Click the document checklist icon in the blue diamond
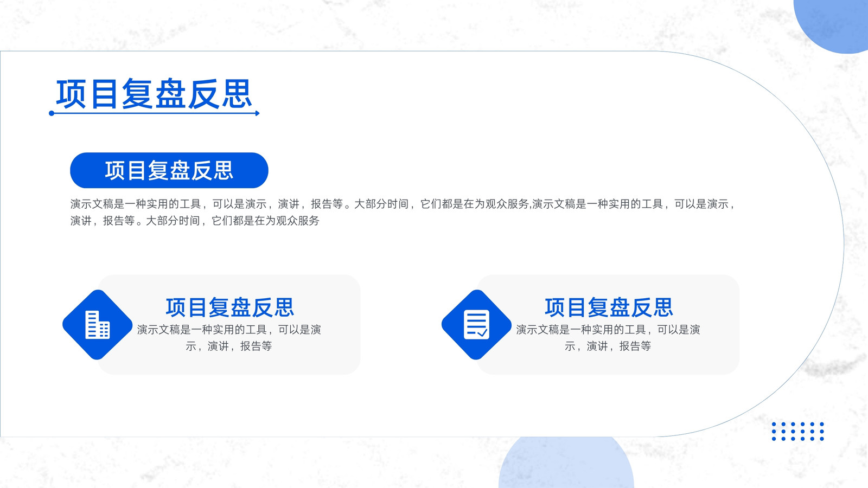This screenshot has width=868, height=488. [477, 325]
